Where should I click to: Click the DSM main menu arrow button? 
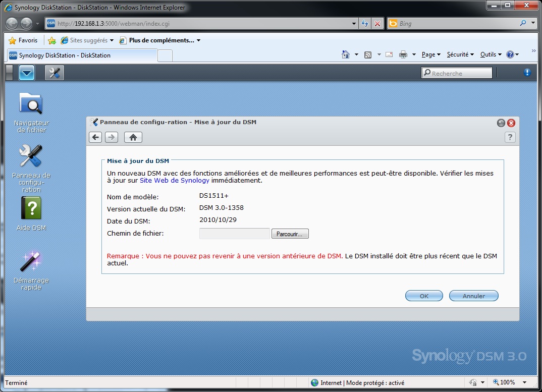coord(27,73)
